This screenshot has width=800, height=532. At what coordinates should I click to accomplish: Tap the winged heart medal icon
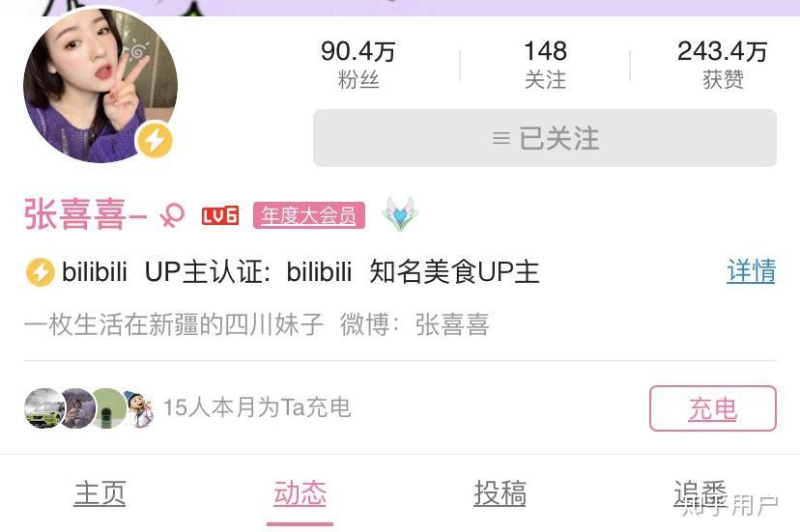[400, 213]
